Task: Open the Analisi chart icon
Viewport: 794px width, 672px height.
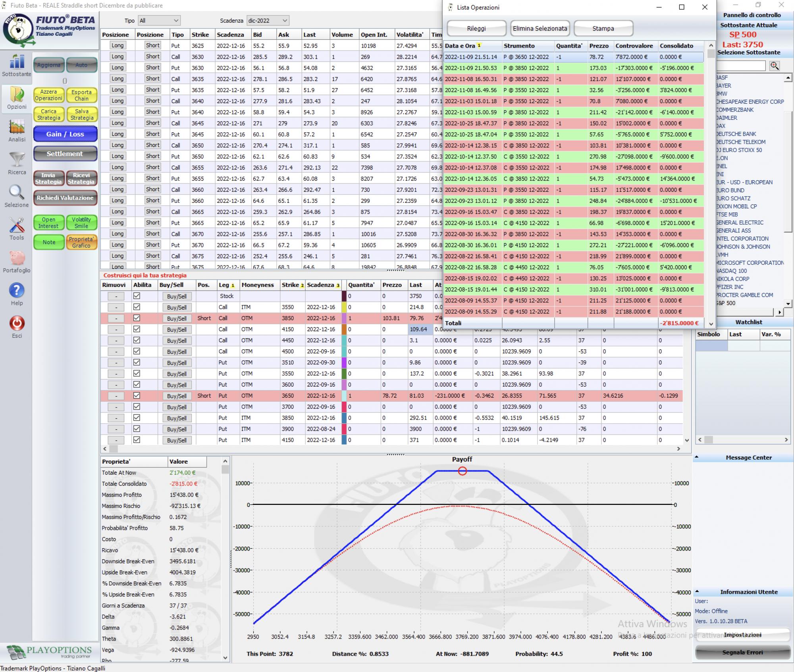Action: tap(16, 128)
